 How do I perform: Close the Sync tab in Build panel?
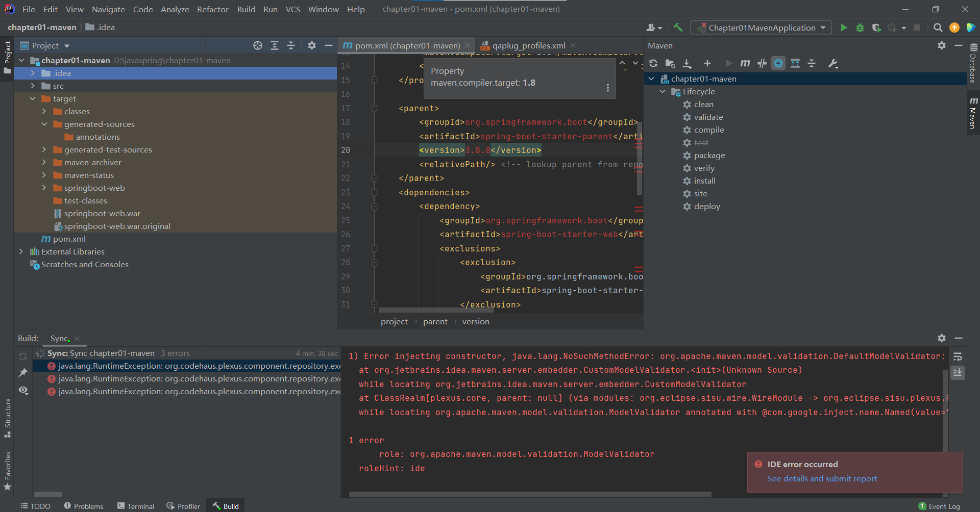click(x=77, y=339)
